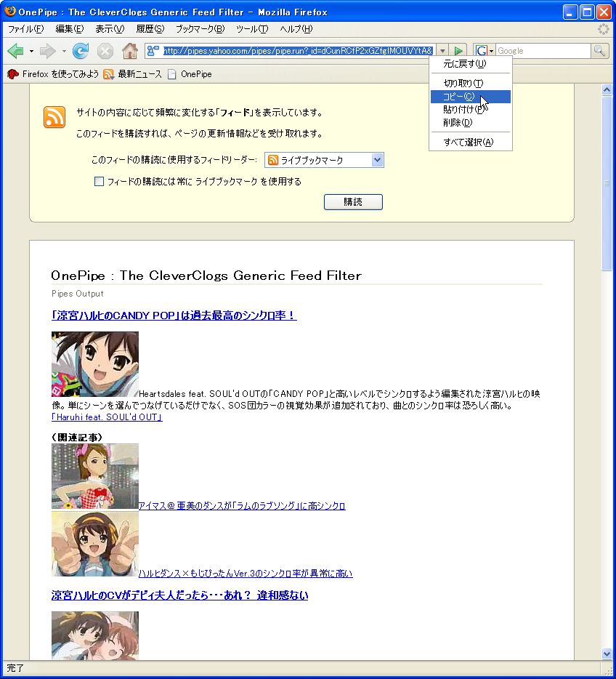Image resolution: width=616 pixels, height=679 pixels.
Task: Choose 元に戻す(U) in context menu
Action: point(471,64)
